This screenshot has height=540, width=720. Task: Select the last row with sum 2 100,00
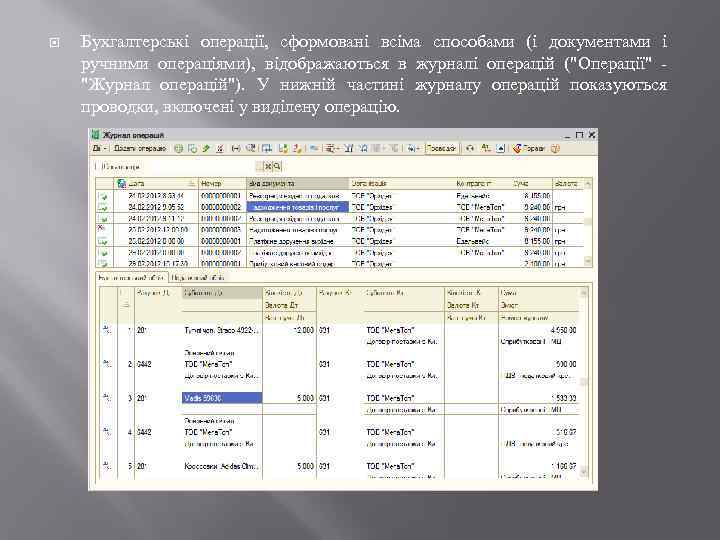pyautogui.click(x=340, y=264)
